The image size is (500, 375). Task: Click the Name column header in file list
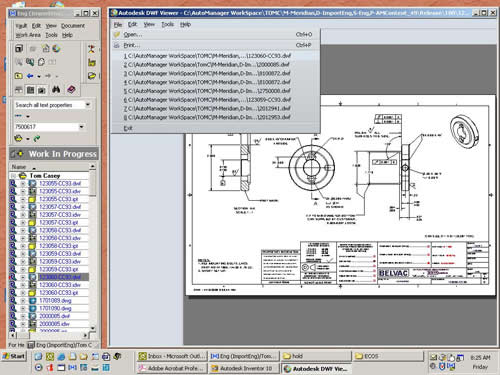(49, 166)
